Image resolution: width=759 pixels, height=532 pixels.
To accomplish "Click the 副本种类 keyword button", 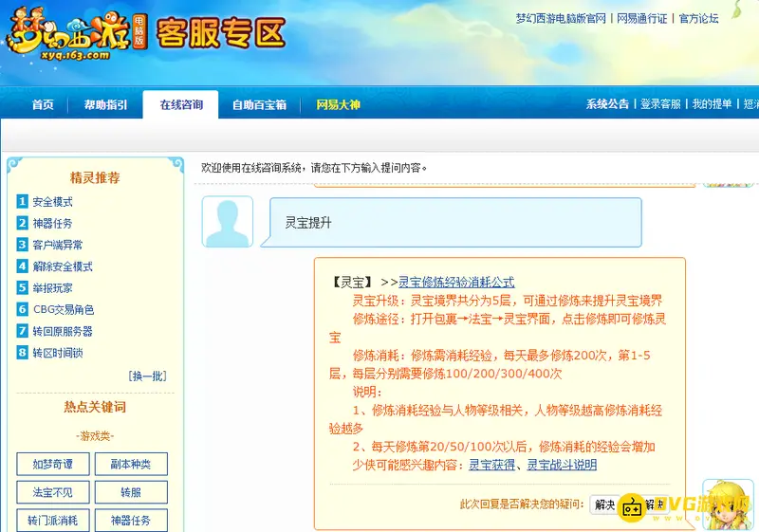I will (x=131, y=465).
